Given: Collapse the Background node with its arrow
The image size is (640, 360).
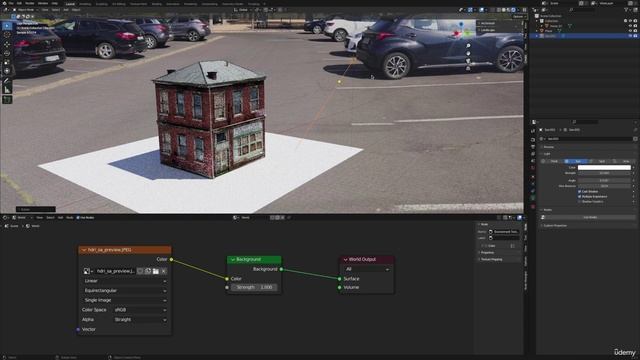Looking at the screenshot, I should pos(233,260).
